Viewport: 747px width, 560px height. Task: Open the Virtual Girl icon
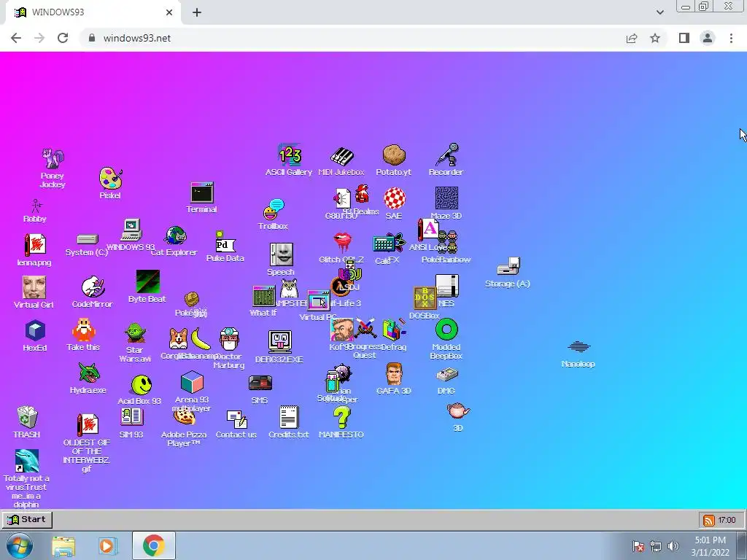[x=34, y=287]
